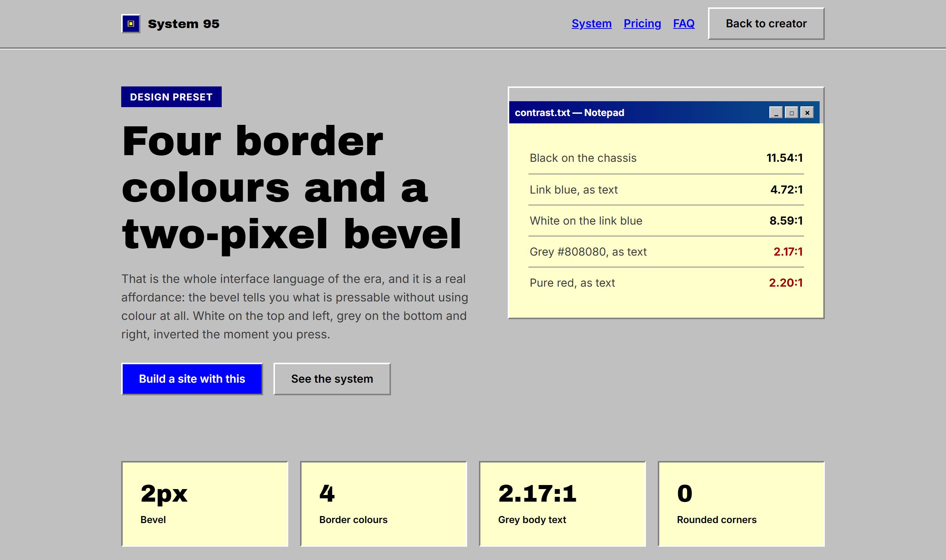Screen dimensions: 946x560
Task: Click the Rounded corners label
Action: (717, 520)
